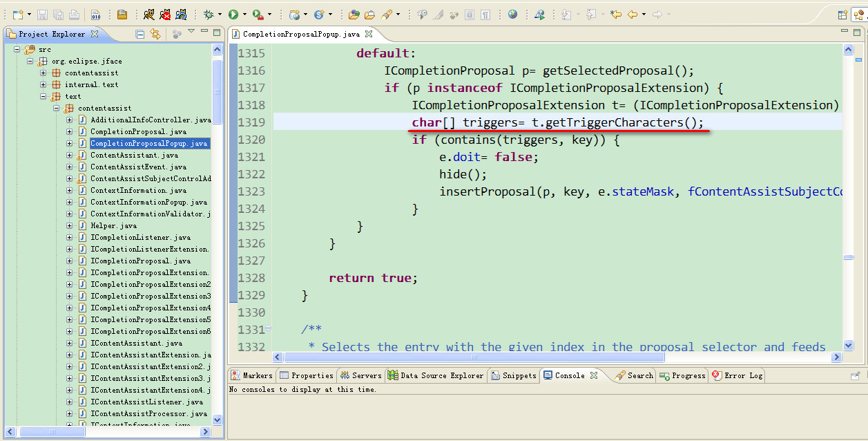Click the Debug bug icon

pos(209,14)
